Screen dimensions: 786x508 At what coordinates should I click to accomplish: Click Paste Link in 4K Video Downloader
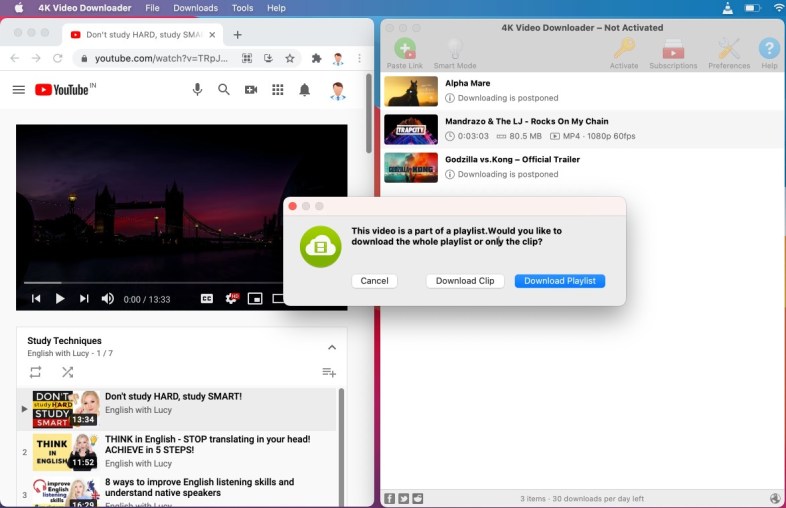[x=405, y=53]
